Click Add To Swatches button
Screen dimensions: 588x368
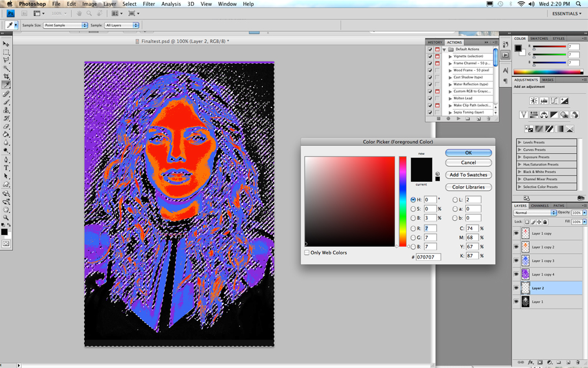click(469, 175)
